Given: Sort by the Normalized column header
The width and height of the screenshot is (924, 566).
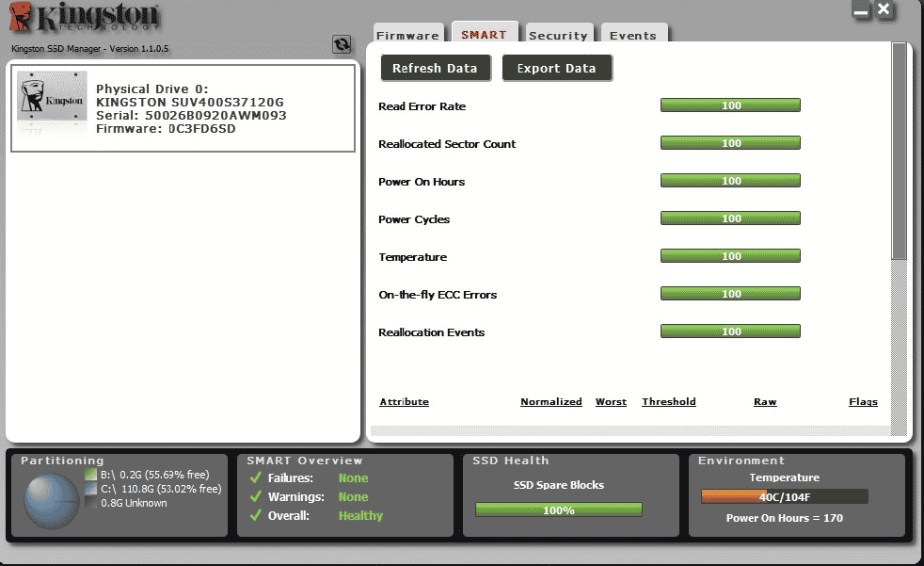Looking at the screenshot, I should point(551,402).
